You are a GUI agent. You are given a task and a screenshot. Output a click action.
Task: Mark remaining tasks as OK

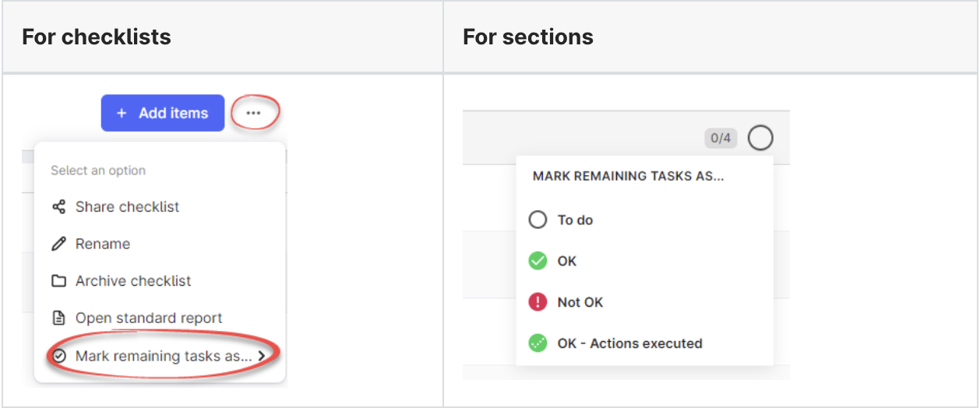pyautogui.click(x=567, y=262)
